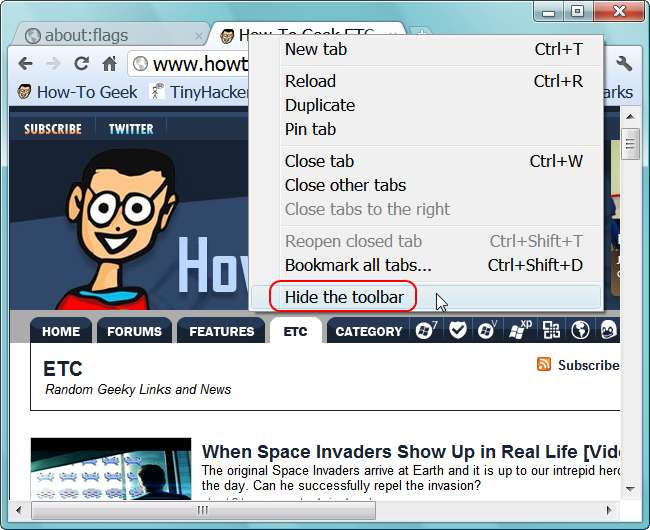Click the horizontal scrollbar thumb
The image size is (650, 530).
(x=203, y=510)
